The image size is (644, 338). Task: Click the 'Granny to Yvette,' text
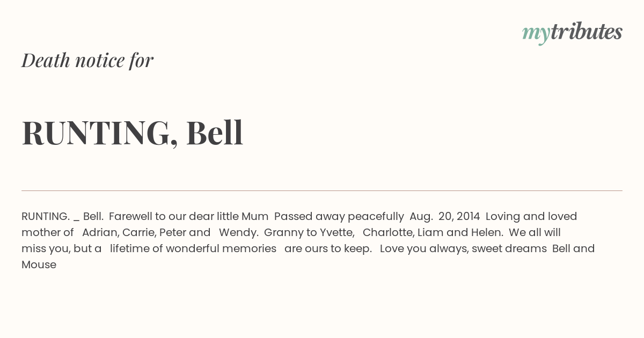[309, 233]
